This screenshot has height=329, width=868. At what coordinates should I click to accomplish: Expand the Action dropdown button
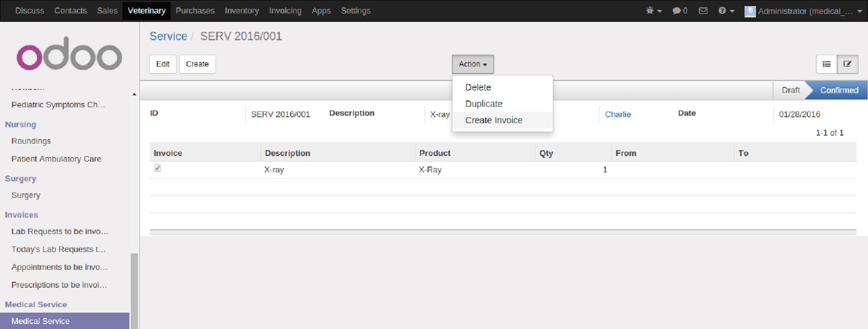point(473,64)
